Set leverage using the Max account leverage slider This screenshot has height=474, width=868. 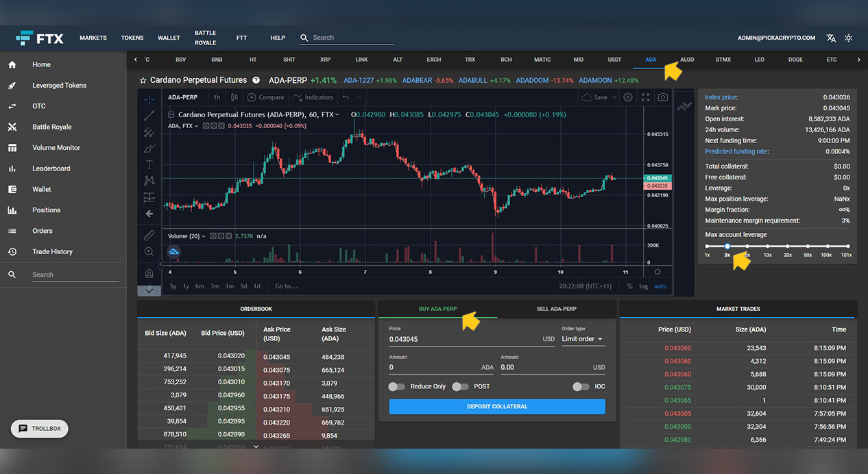727,245
